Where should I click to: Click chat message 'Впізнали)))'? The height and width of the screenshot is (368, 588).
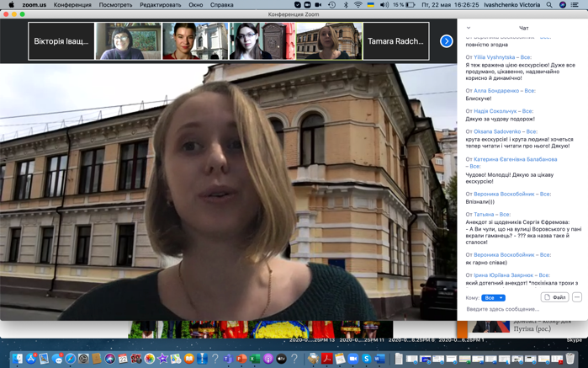[479, 202]
